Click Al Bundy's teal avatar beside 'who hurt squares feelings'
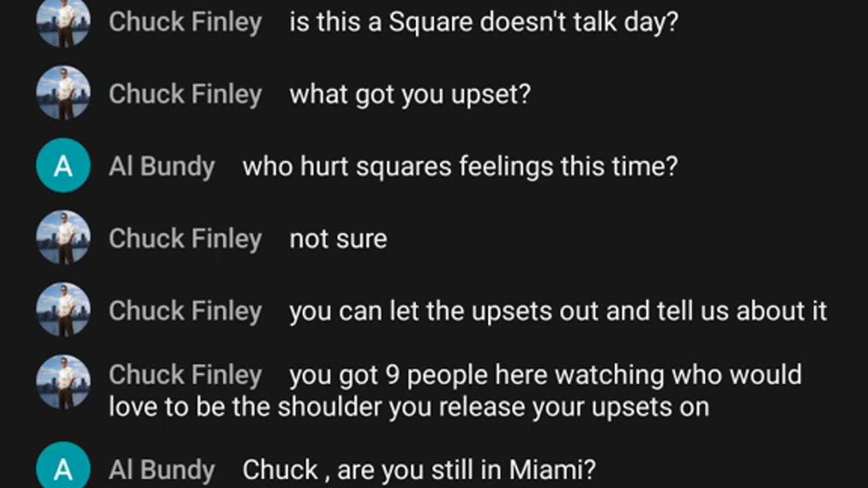Viewport: 868px width, 488px height. point(63,165)
